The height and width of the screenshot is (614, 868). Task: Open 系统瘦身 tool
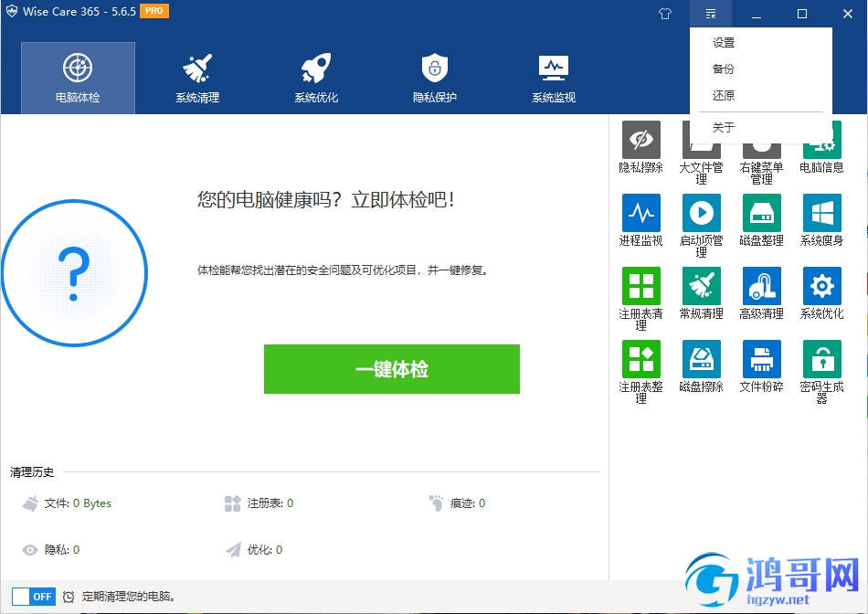tap(822, 220)
